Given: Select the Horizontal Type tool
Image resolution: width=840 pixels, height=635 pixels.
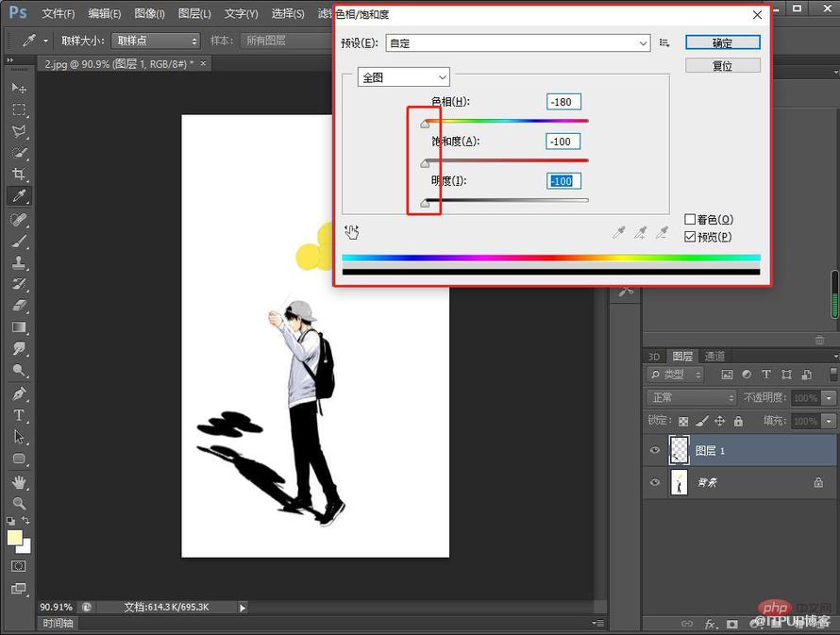Looking at the screenshot, I should [19, 415].
